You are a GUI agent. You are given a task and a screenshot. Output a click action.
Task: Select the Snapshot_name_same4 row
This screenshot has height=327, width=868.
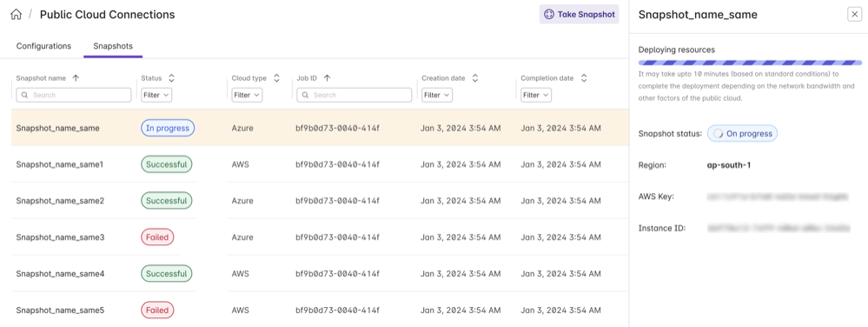pyautogui.click(x=320, y=274)
